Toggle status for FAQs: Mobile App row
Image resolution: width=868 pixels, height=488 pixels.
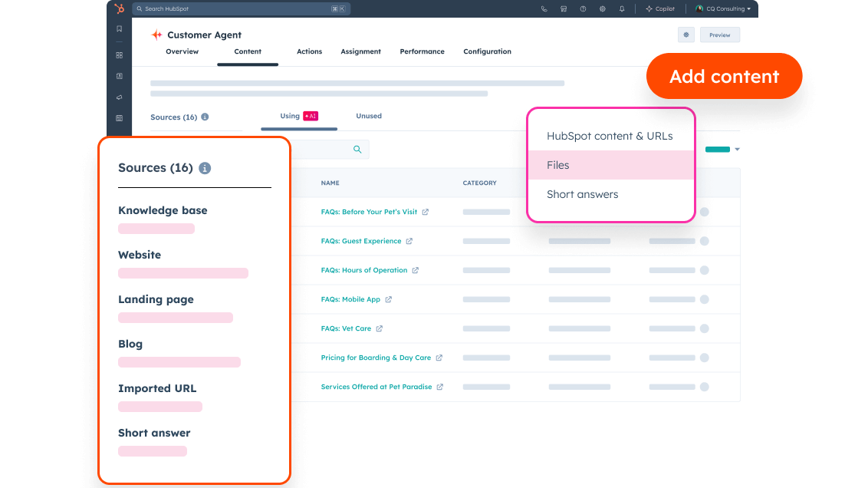[x=704, y=299]
